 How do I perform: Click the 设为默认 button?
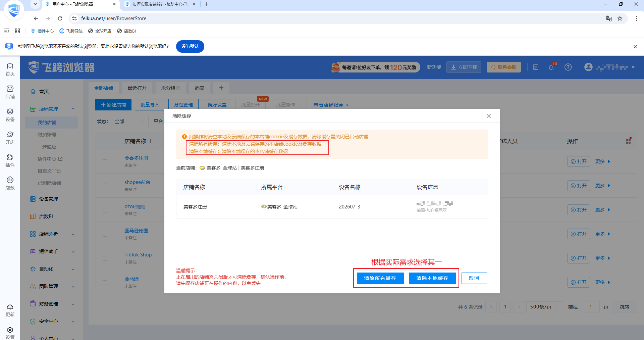click(x=190, y=46)
